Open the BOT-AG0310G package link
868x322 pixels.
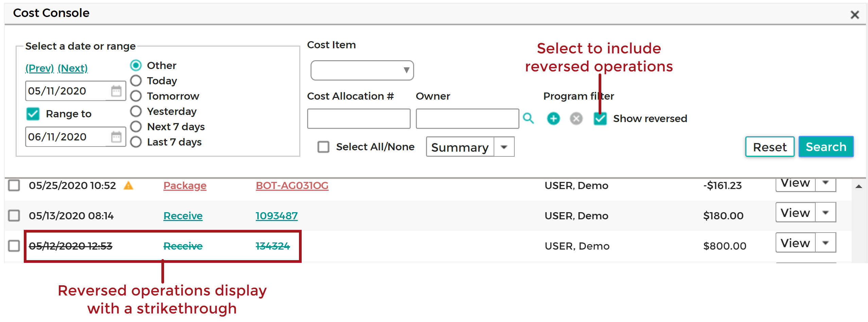(292, 186)
